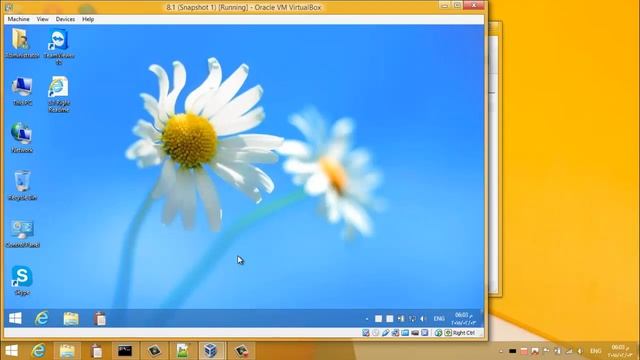Viewport: 640px width, 360px height.
Task: Open the Machine menu in VirtualBox
Action: [18, 19]
